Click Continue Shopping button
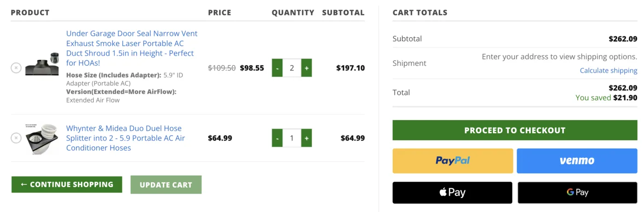644x212 pixels. click(x=67, y=184)
